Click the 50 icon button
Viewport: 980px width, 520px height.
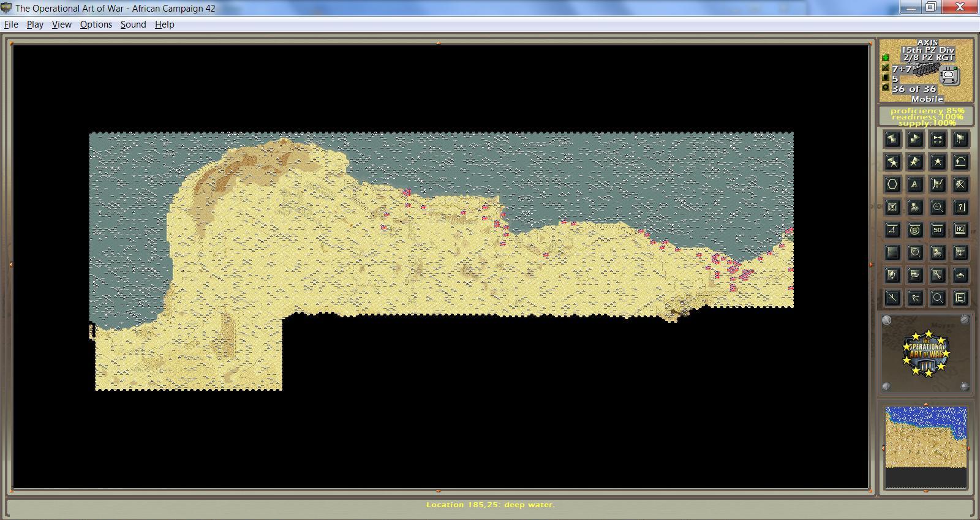[938, 230]
